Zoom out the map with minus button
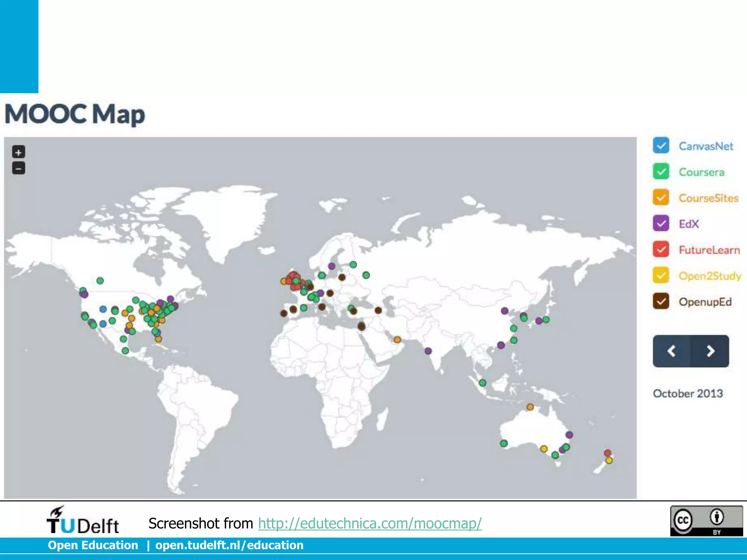 click(x=19, y=168)
